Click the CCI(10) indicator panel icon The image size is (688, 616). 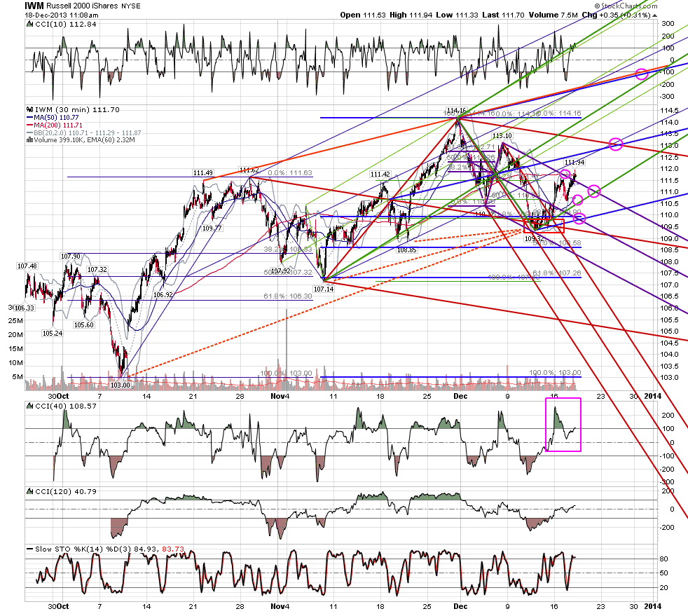click(30, 24)
